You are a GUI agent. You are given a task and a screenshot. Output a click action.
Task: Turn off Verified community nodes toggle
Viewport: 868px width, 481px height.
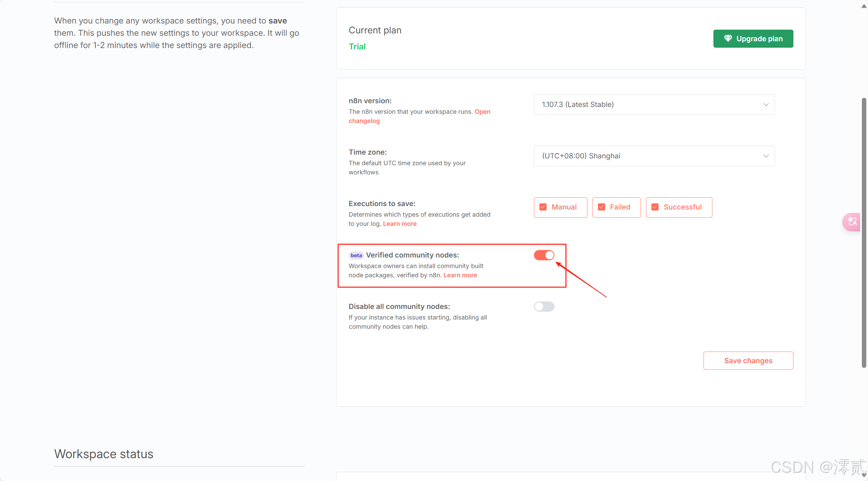[x=544, y=255]
